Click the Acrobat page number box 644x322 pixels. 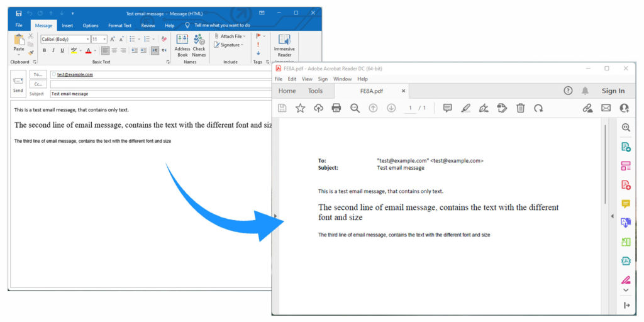coord(410,108)
